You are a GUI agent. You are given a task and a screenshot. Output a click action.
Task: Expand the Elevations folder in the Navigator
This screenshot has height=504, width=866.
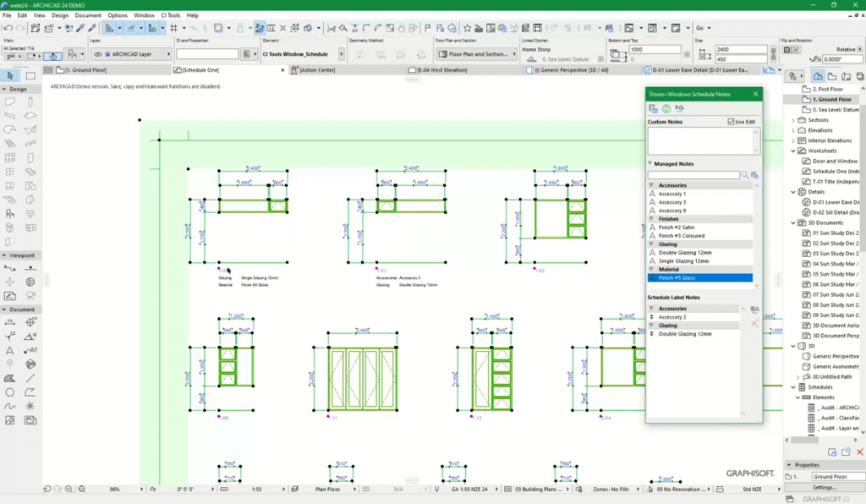pyautogui.click(x=793, y=130)
